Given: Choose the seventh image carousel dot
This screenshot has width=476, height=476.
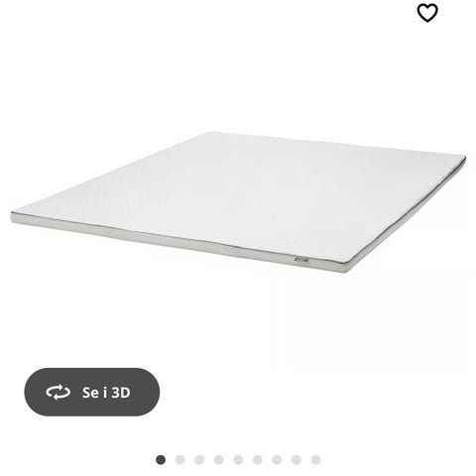Looking at the screenshot, I should [277, 460].
